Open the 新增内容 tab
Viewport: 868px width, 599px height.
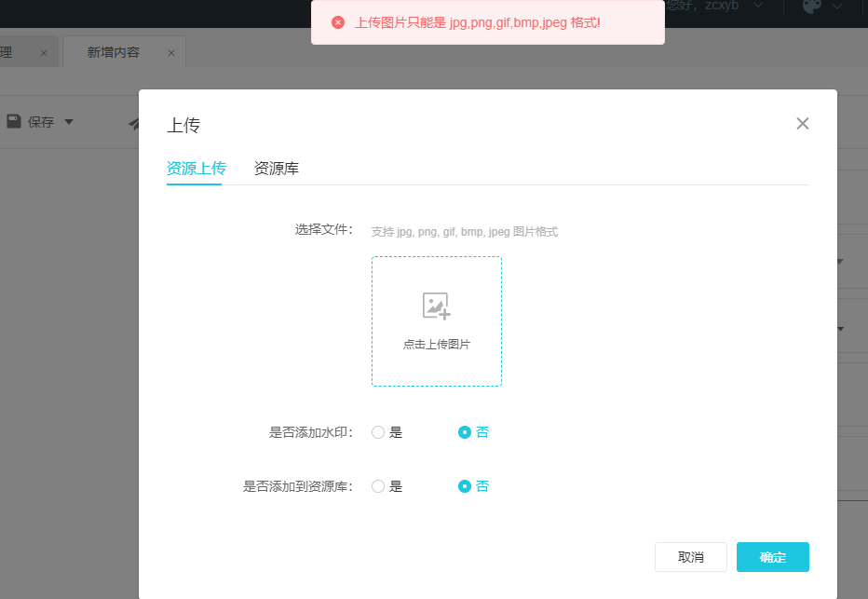click(x=114, y=52)
